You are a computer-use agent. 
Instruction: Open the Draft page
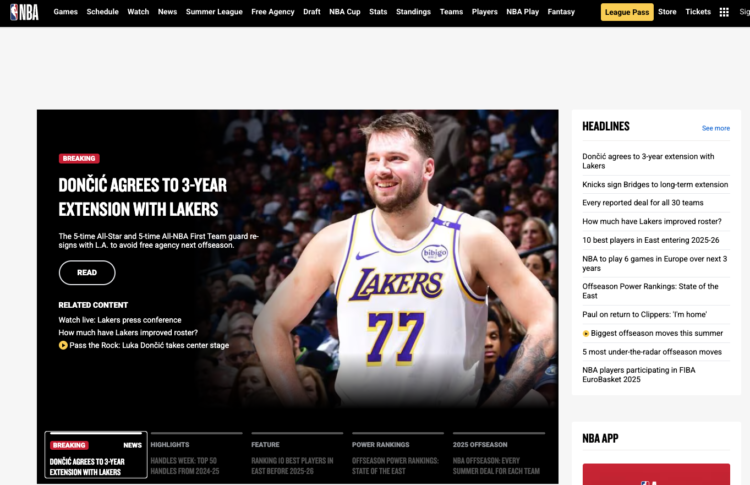pos(312,12)
